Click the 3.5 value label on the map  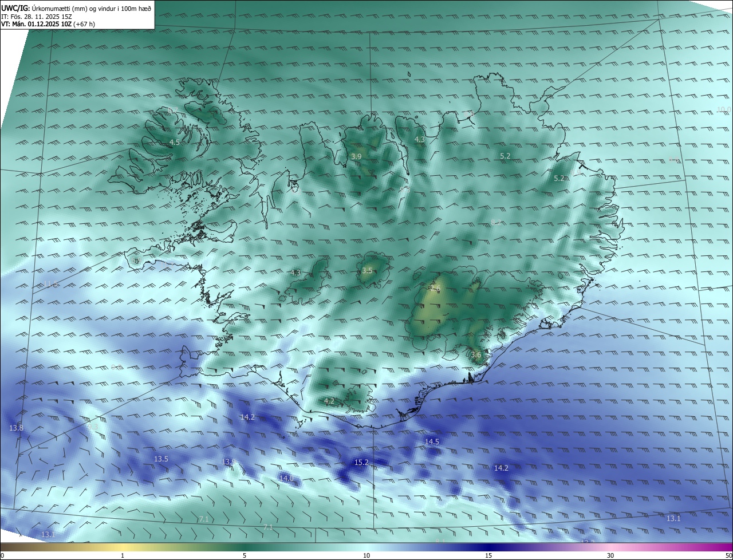pos(367,270)
